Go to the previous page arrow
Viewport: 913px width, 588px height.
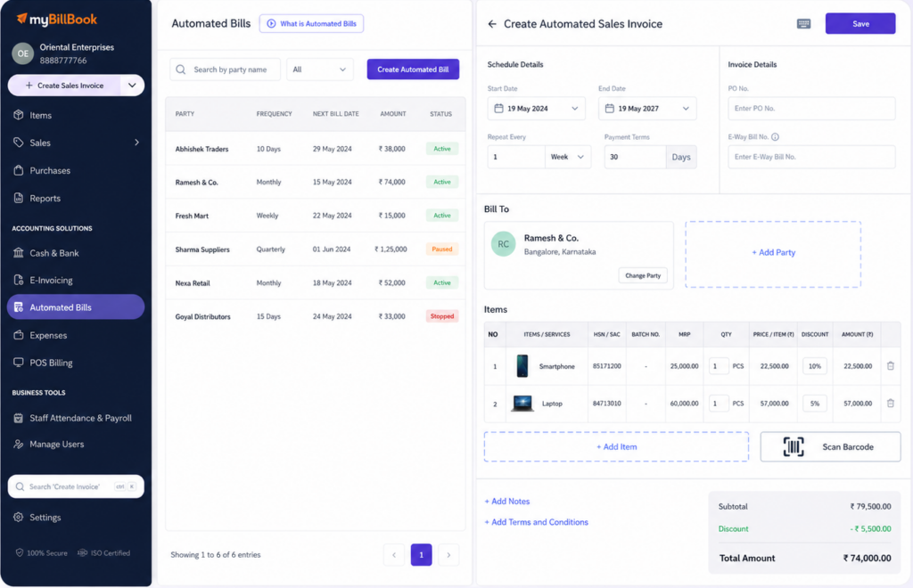coord(393,555)
